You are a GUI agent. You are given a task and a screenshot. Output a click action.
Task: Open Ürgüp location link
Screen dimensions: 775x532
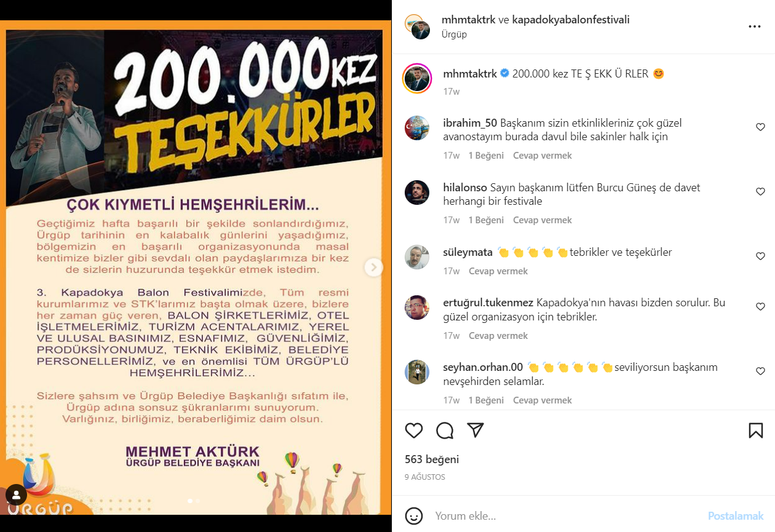pos(454,34)
